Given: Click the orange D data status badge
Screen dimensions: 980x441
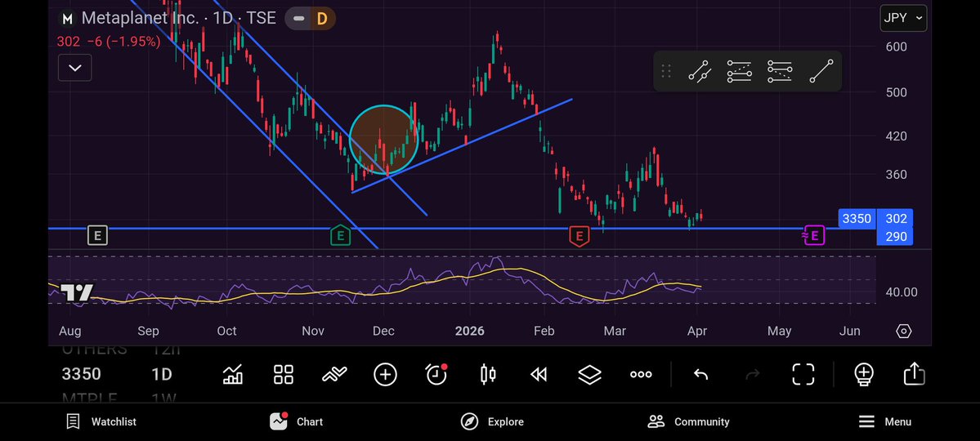Looking at the screenshot, I should click(x=322, y=19).
